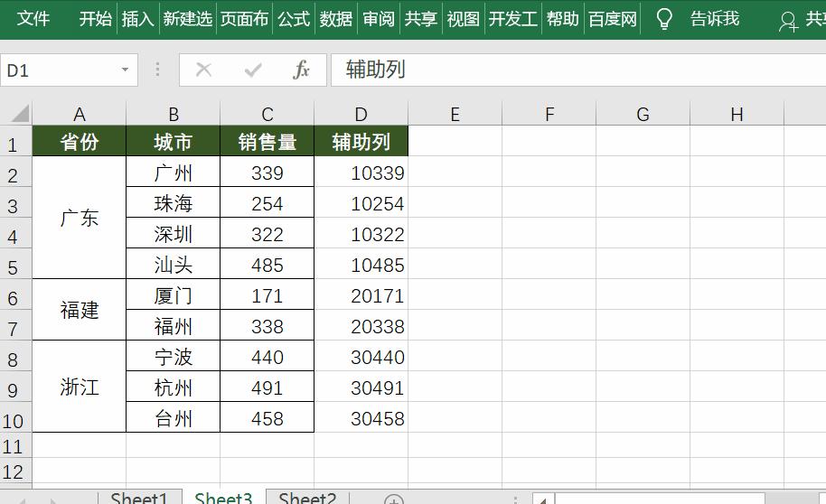
Task: Switch to Sheet1 tab
Action: pyautogui.click(x=139, y=499)
